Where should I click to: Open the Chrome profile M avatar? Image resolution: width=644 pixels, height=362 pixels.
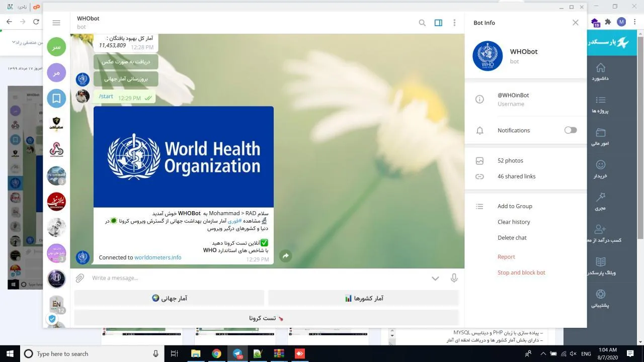tap(621, 22)
